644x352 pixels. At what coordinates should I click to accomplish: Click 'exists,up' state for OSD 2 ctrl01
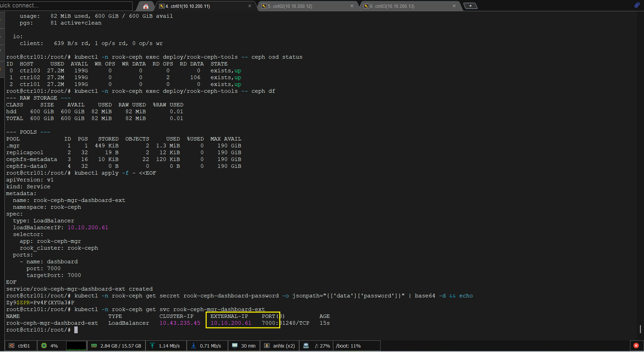point(226,84)
